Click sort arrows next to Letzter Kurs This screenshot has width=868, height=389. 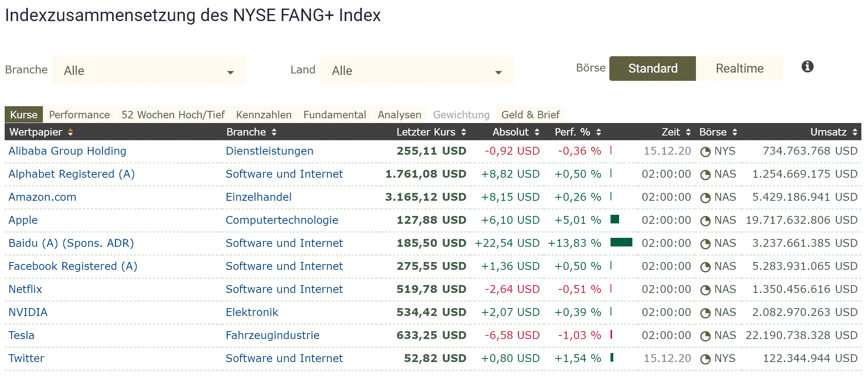pyautogui.click(x=463, y=132)
